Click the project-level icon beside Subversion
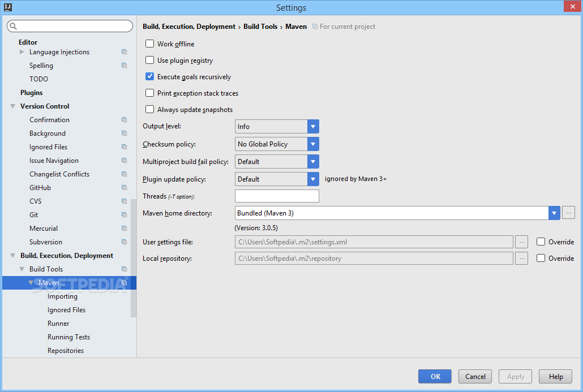The width and height of the screenshot is (583, 392). coord(124,242)
